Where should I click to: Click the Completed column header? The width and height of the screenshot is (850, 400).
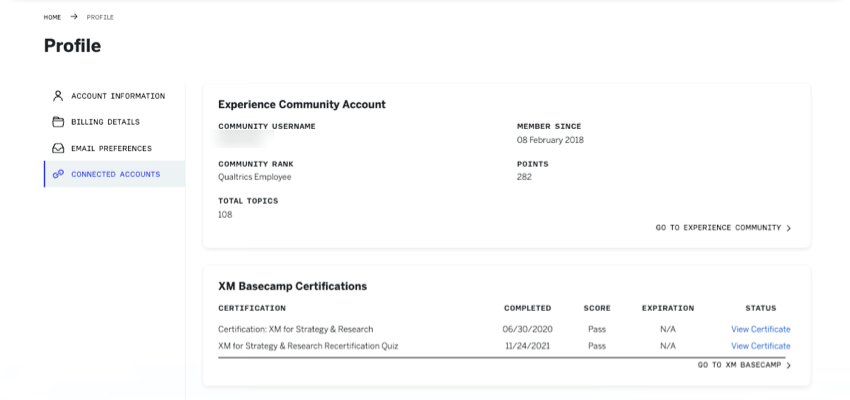coord(527,308)
